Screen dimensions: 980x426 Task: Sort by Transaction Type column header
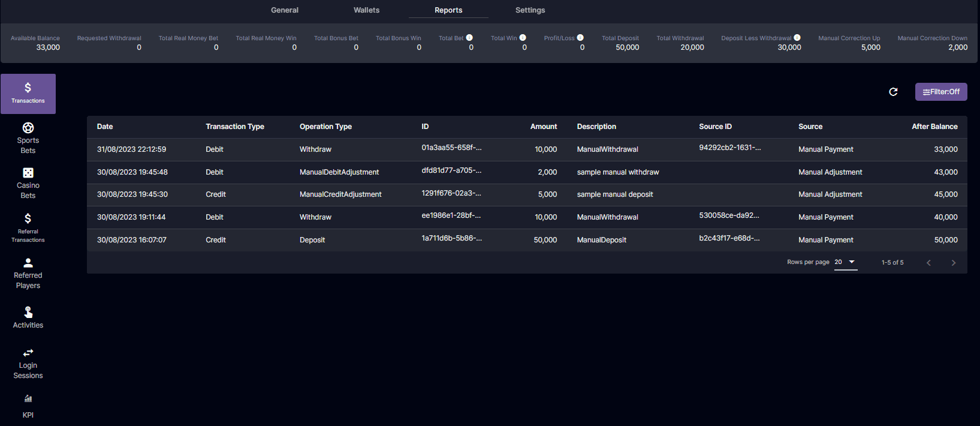pyautogui.click(x=235, y=127)
